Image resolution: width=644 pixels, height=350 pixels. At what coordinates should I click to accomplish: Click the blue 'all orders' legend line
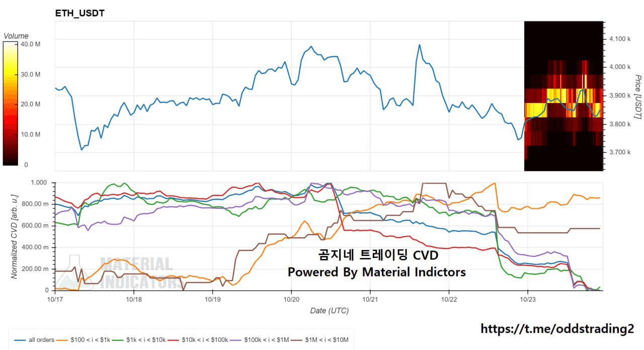point(20,340)
